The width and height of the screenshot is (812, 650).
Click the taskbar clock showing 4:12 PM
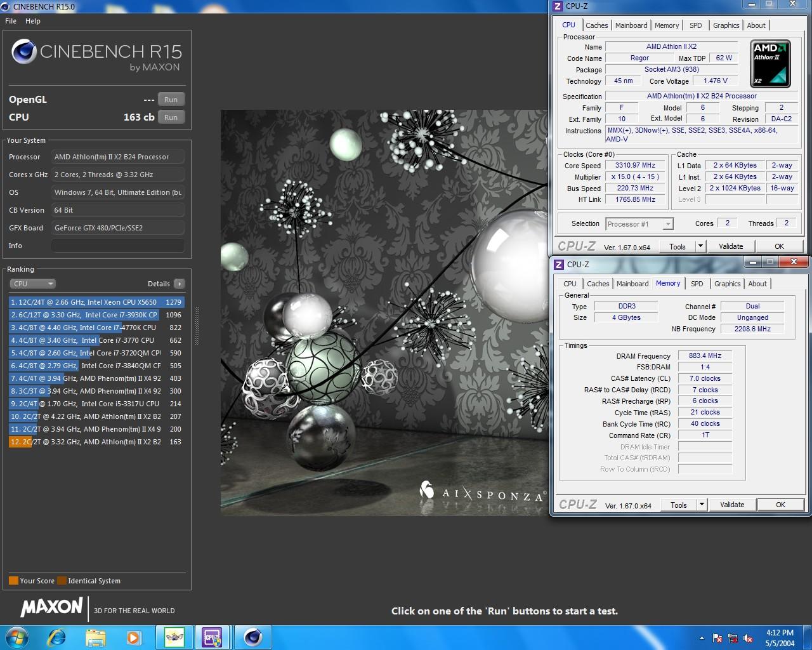click(780, 638)
